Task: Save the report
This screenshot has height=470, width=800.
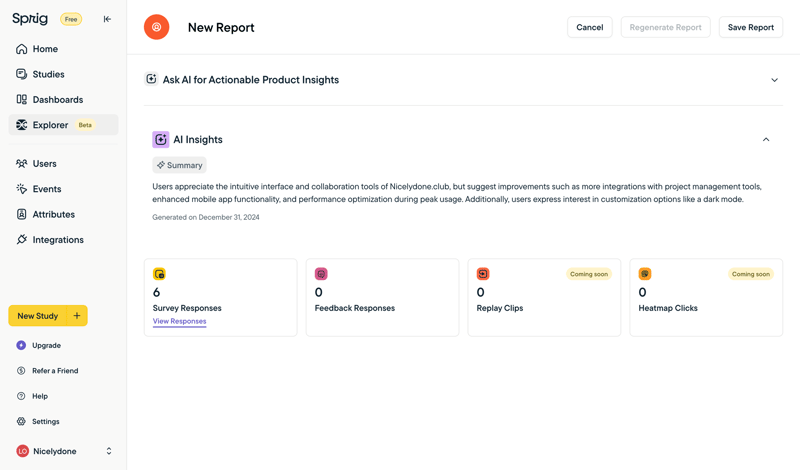Action: pos(751,27)
